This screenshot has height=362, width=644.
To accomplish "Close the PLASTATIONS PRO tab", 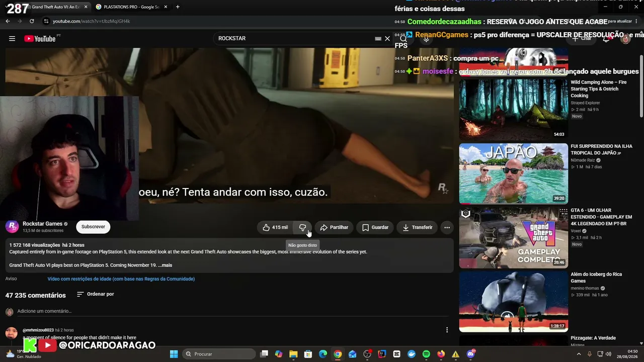I will (166, 7).
